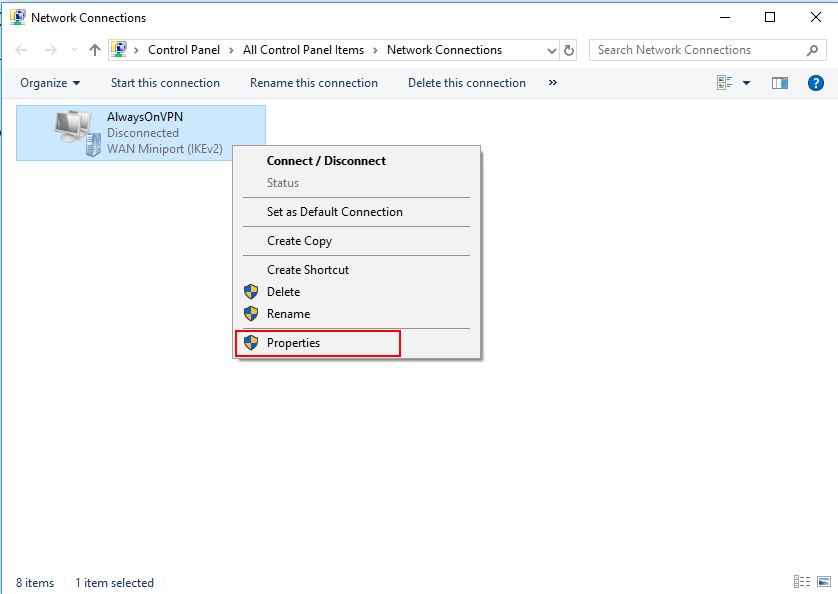Click the shield icon beside Delete
Screen dimensions: 838x594
click(x=251, y=292)
